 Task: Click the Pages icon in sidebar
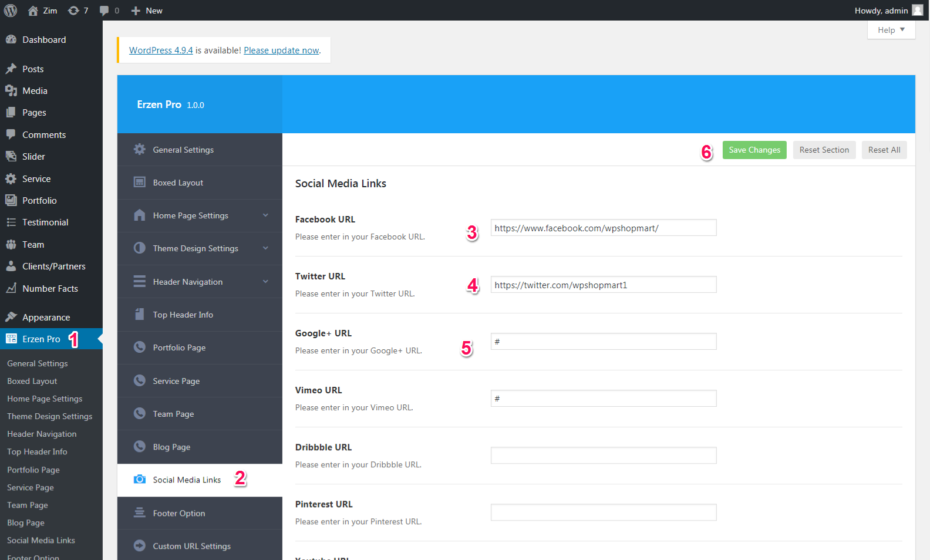click(x=11, y=112)
